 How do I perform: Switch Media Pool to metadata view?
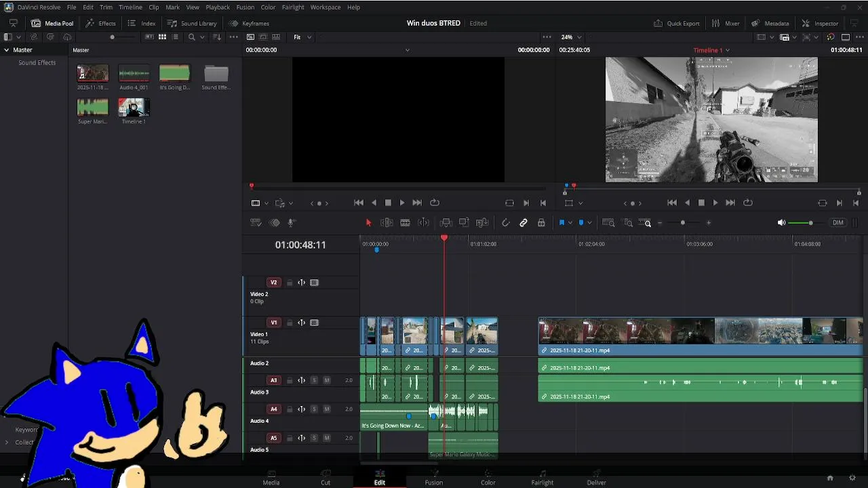[149, 37]
